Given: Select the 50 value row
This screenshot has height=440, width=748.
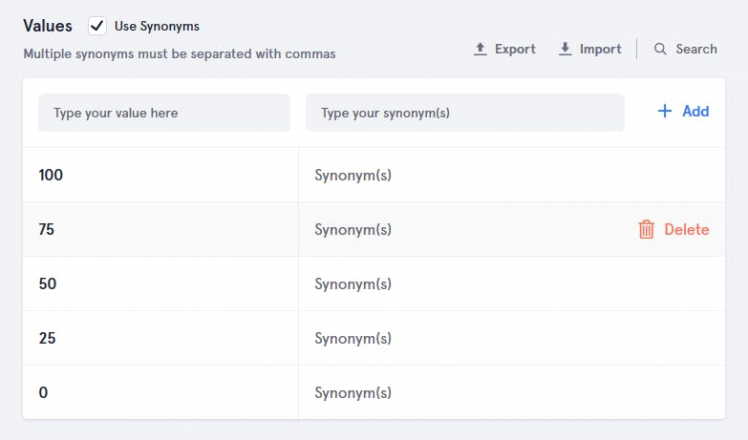Looking at the screenshot, I should [48, 284].
